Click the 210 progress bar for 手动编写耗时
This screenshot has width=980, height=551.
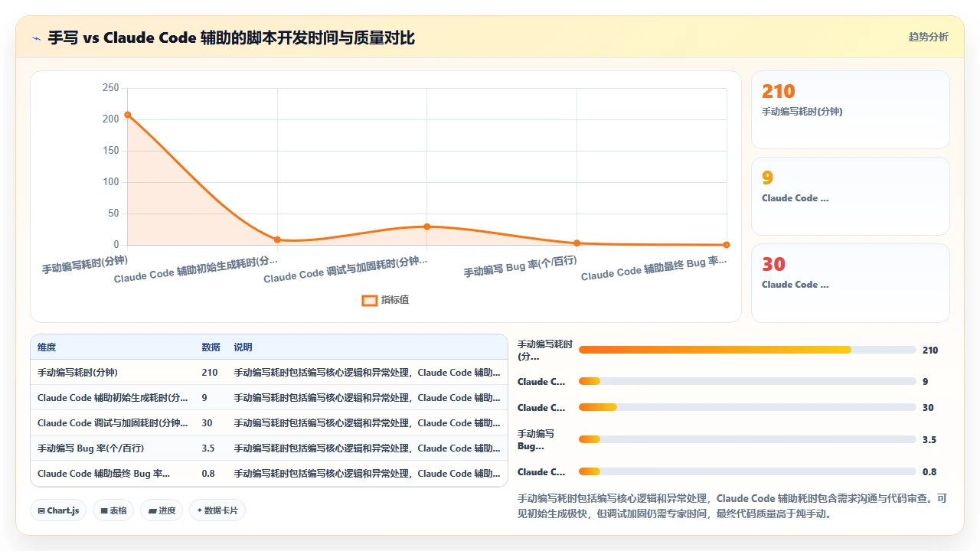pos(747,350)
